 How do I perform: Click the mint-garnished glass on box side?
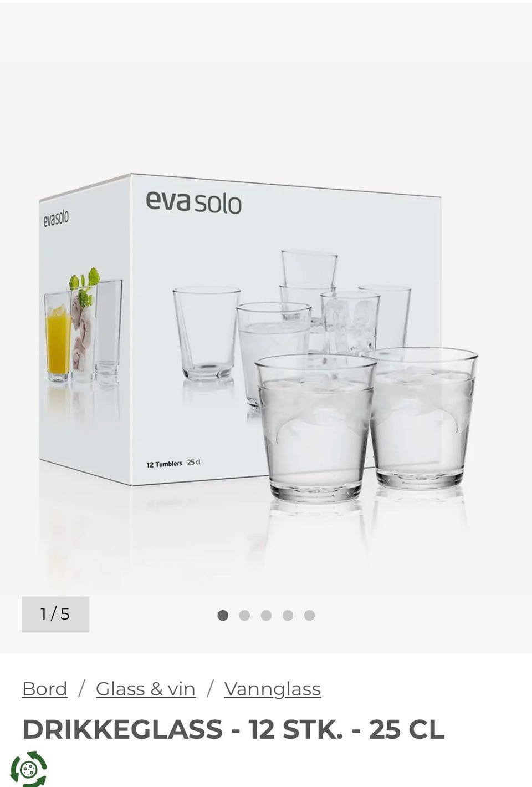pyautogui.click(x=84, y=327)
